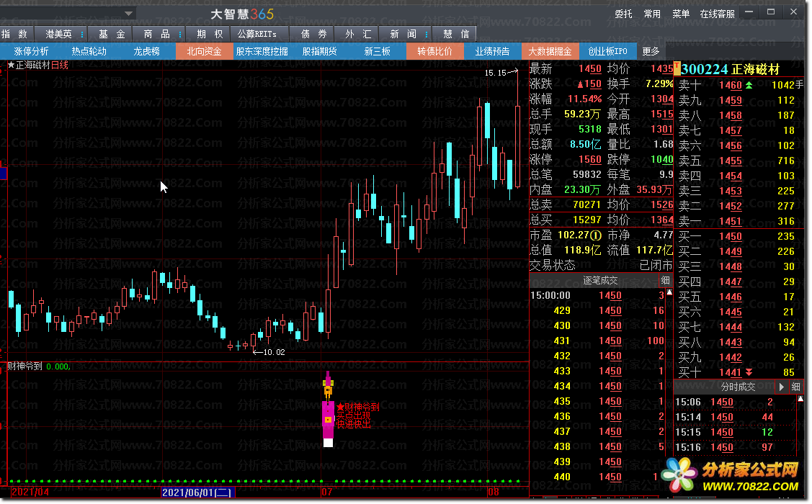Open 股指期货 tool
812x504 pixels.
tap(319, 51)
